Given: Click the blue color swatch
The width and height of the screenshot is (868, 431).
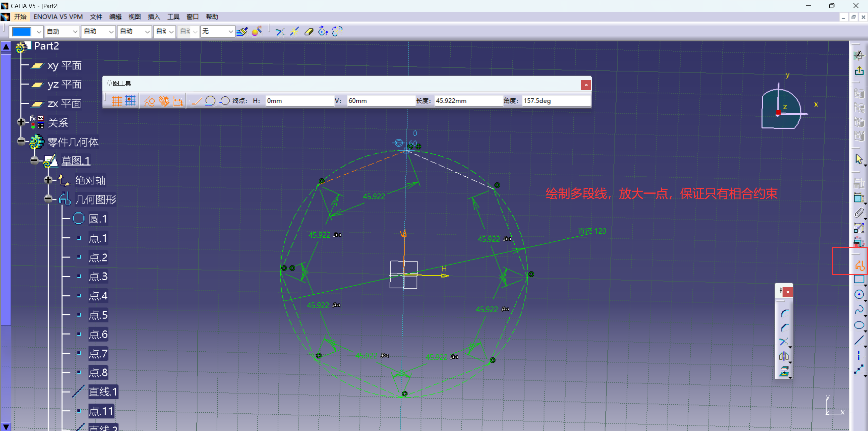Looking at the screenshot, I should pos(22,32).
